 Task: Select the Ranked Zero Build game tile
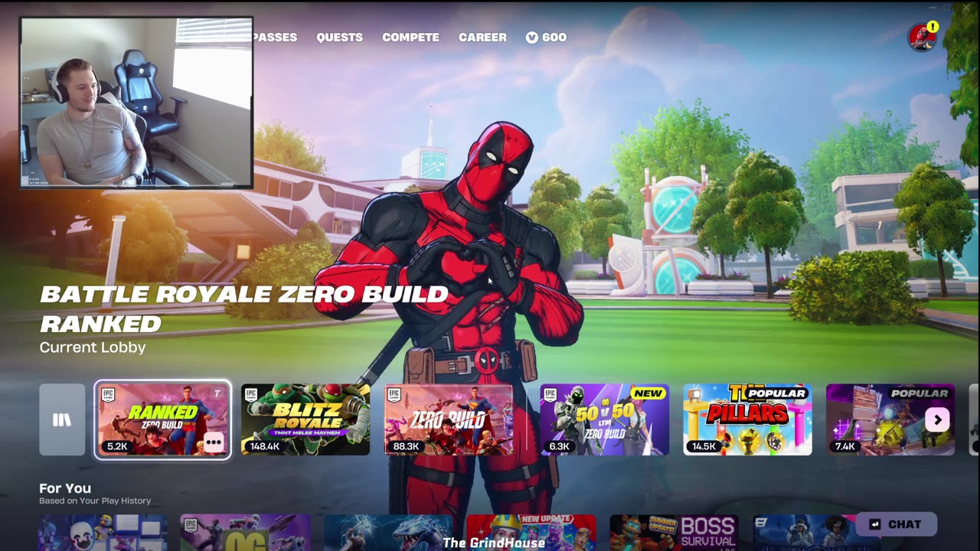[162, 419]
